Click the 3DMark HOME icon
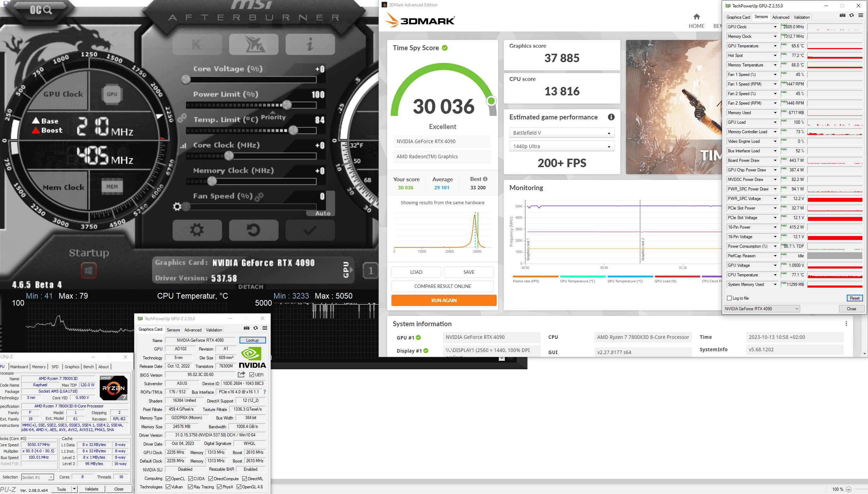The height and width of the screenshot is (494, 868). tap(696, 17)
